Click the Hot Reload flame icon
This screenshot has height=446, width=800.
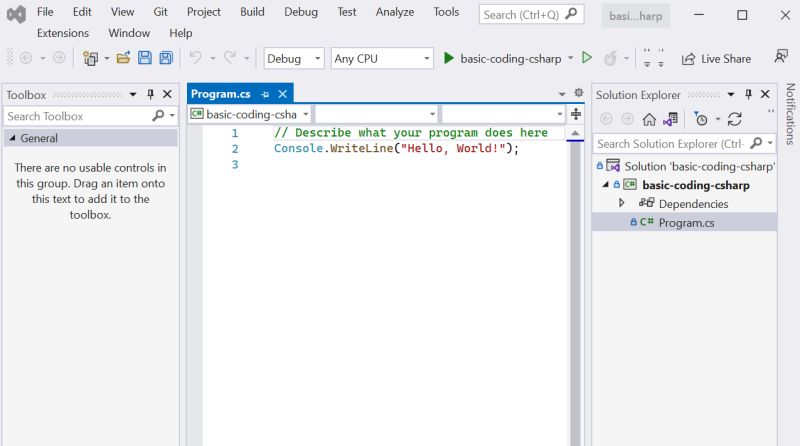pyautogui.click(x=610, y=58)
